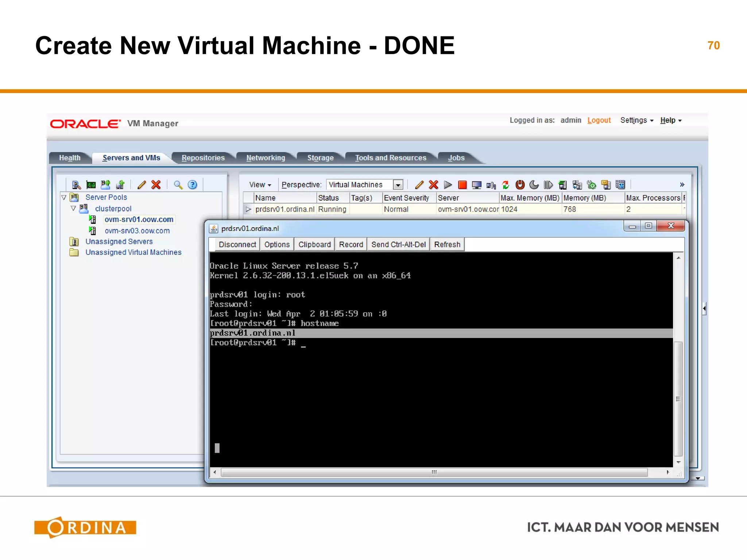Click the console vertical scrollbar thumb
The width and height of the screenshot is (747, 560).
pyautogui.click(x=678, y=398)
